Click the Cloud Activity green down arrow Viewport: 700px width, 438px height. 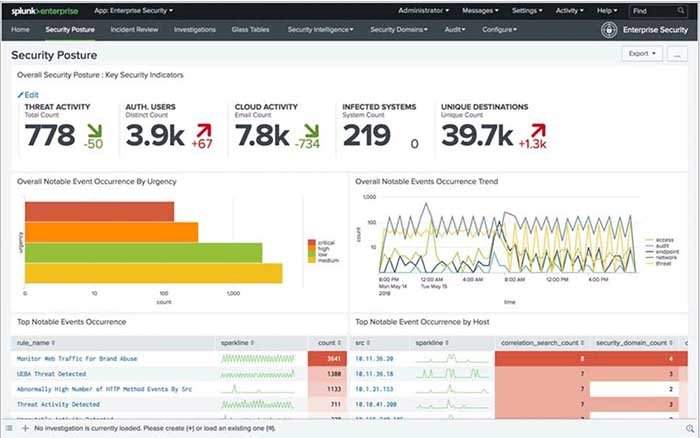(x=311, y=131)
